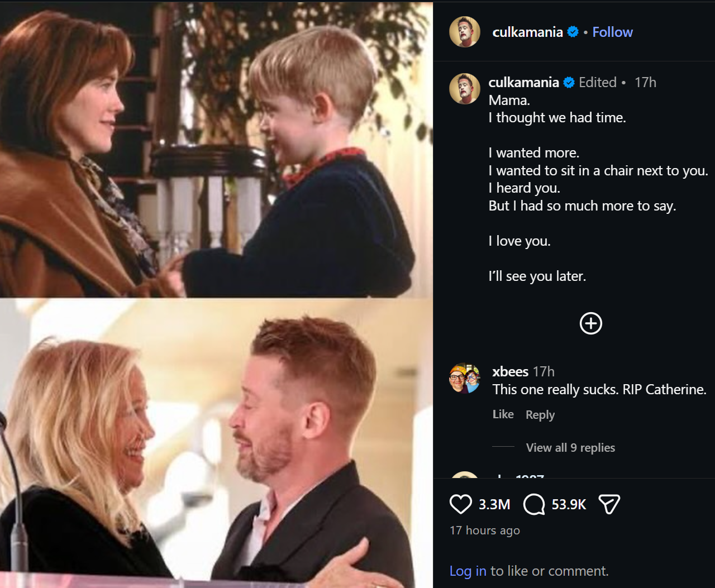Open the '17 hours ago' post timestamp
Screen dimensions: 715x588
coord(484,530)
